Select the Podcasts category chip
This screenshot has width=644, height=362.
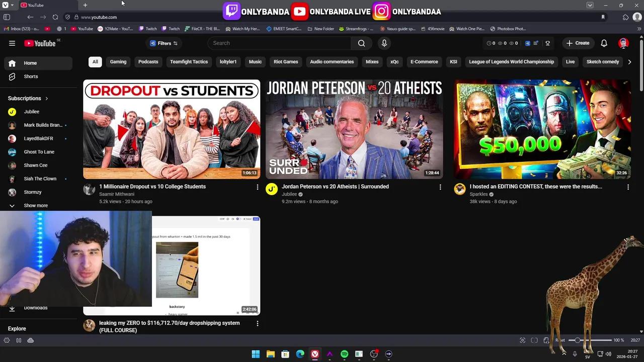point(148,61)
